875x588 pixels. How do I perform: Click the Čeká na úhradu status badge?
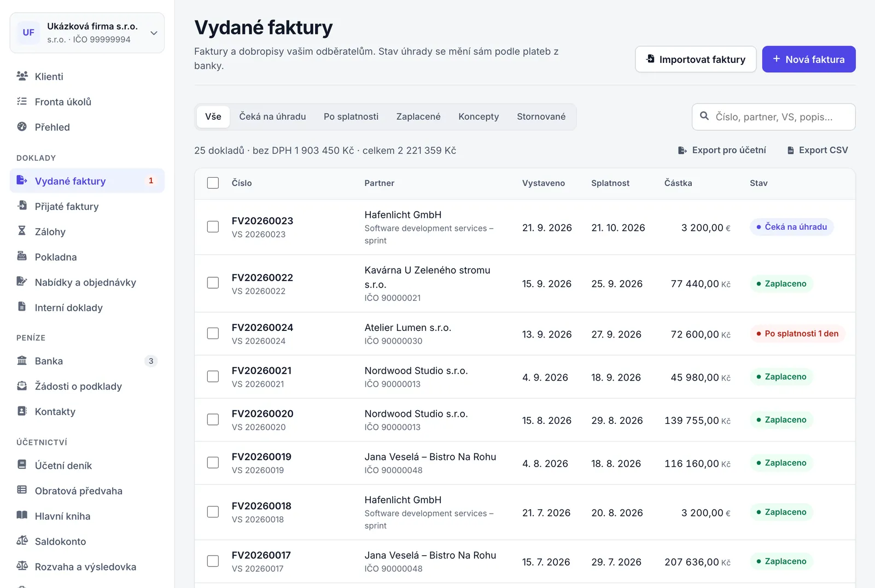(x=791, y=227)
